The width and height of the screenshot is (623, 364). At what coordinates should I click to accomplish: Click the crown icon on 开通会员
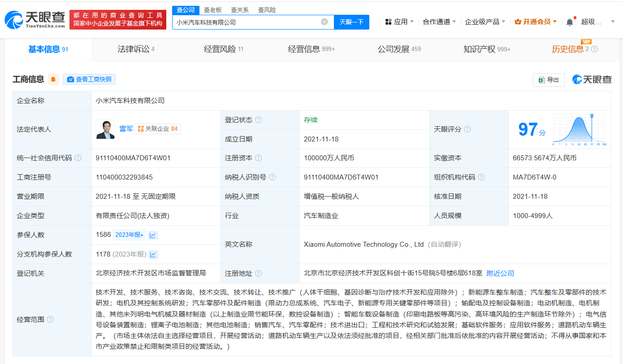click(x=518, y=21)
